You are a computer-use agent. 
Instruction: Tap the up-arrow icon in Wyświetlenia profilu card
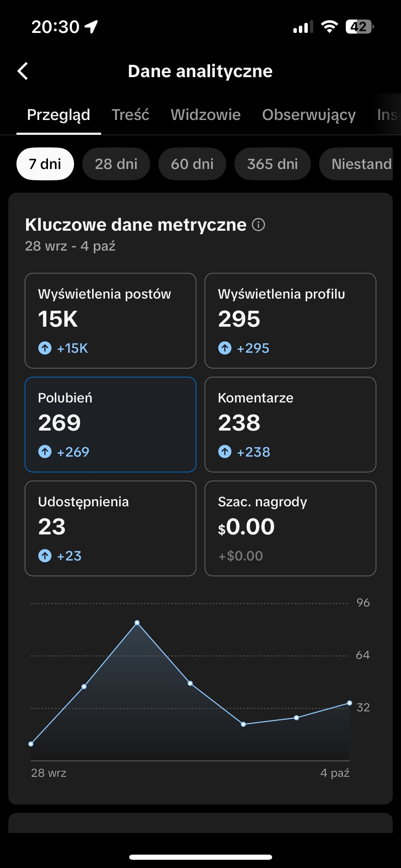pyautogui.click(x=225, y=348)
